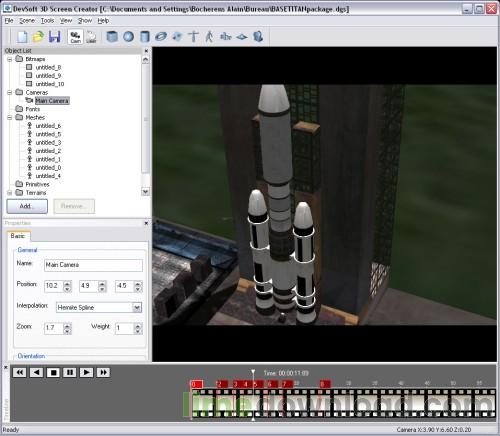
Task: Open a scene file with the folder icon
Action: point(38,36)
